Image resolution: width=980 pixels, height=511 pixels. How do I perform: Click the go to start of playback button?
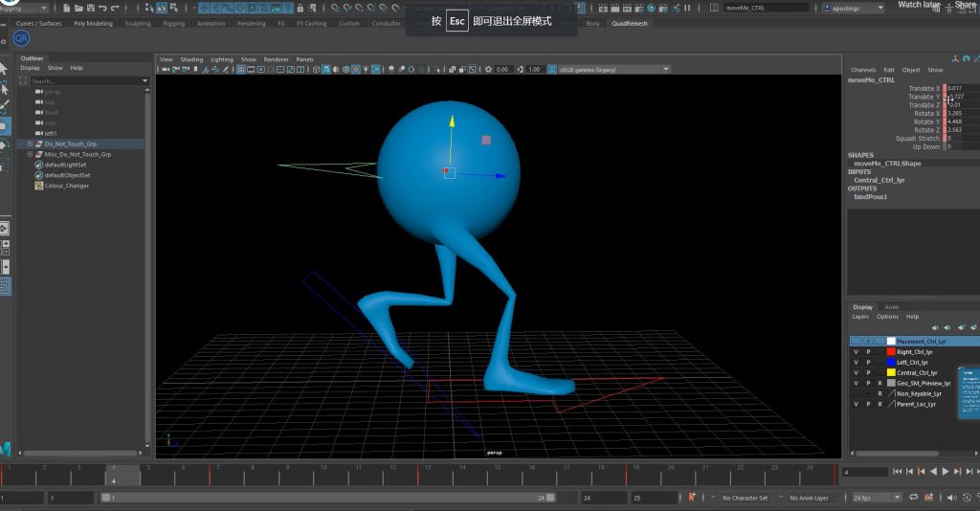pos(897,472)
